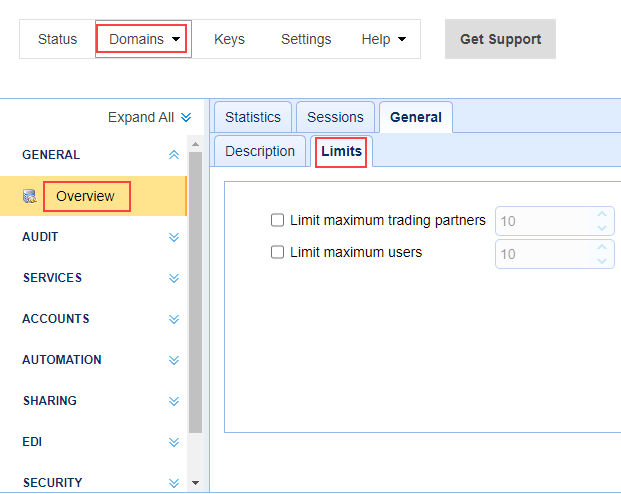Open the Keys menu item
This screenshot has width=621, height=494.
click(x=229, y=39)
